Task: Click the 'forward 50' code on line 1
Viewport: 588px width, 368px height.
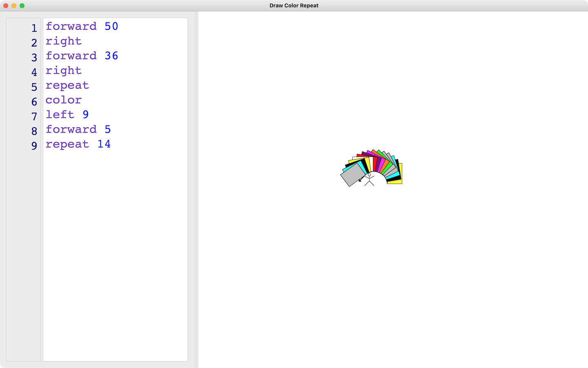Action: click(x=82, y=27)
